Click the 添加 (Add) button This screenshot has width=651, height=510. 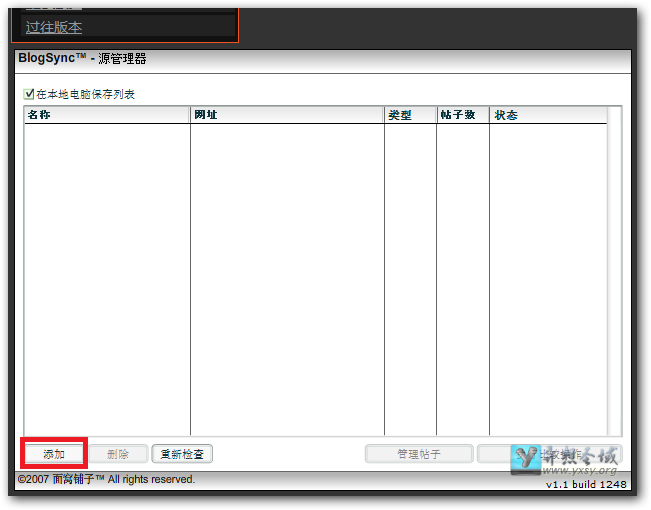tap(54, 454)
